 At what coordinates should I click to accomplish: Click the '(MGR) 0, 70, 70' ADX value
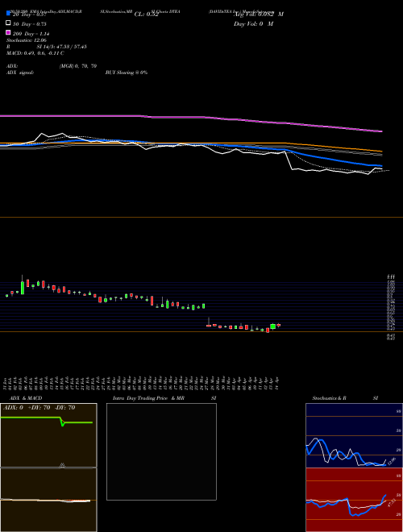(x=78, y=66)
